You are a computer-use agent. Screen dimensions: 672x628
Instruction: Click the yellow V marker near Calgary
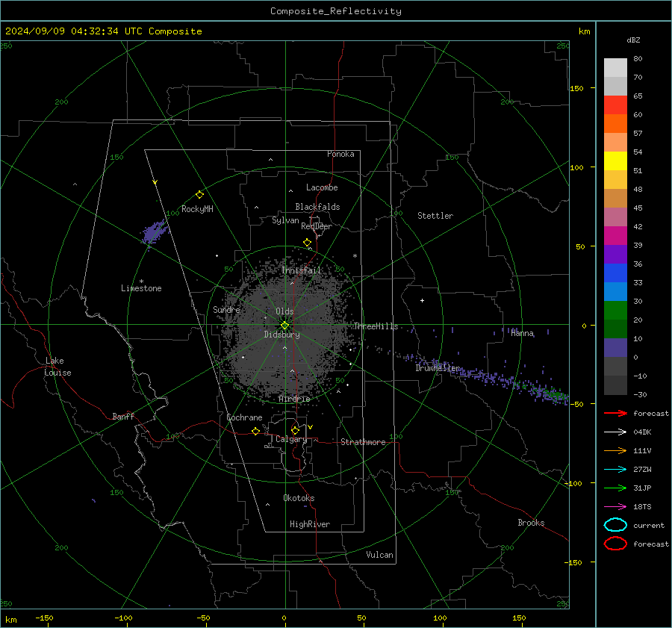pos(311,427)
